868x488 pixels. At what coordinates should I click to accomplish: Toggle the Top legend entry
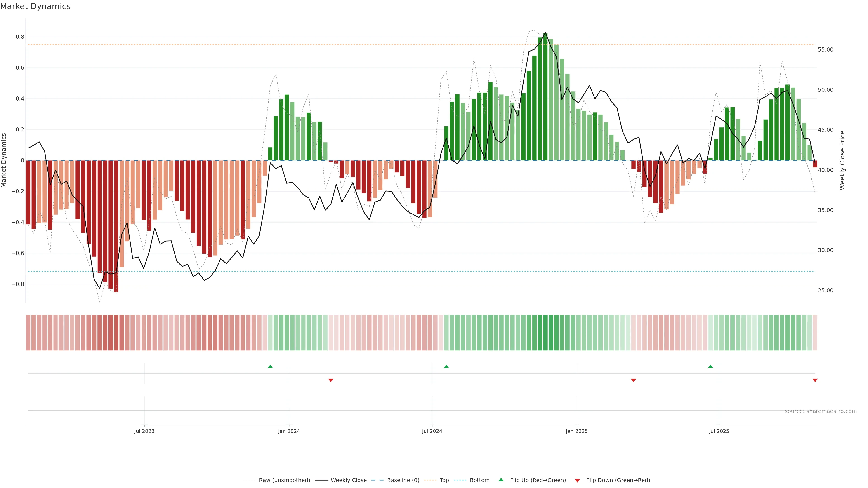[444, 480]
